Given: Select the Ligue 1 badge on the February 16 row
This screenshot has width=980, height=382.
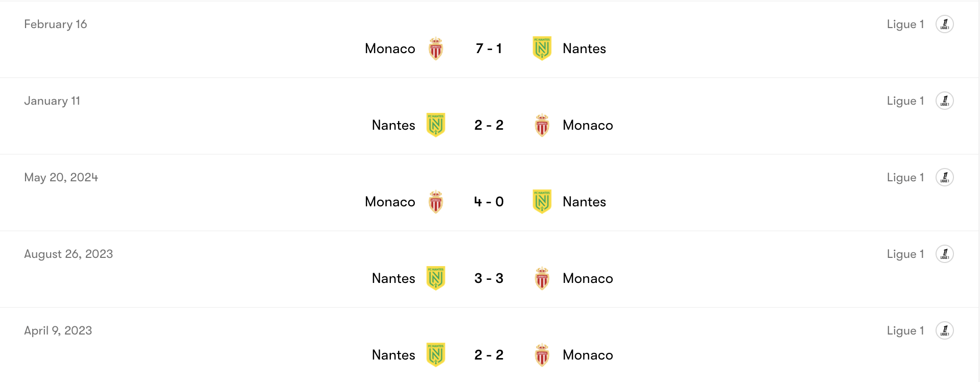Looking at the screenshot, I should [945, 24].
